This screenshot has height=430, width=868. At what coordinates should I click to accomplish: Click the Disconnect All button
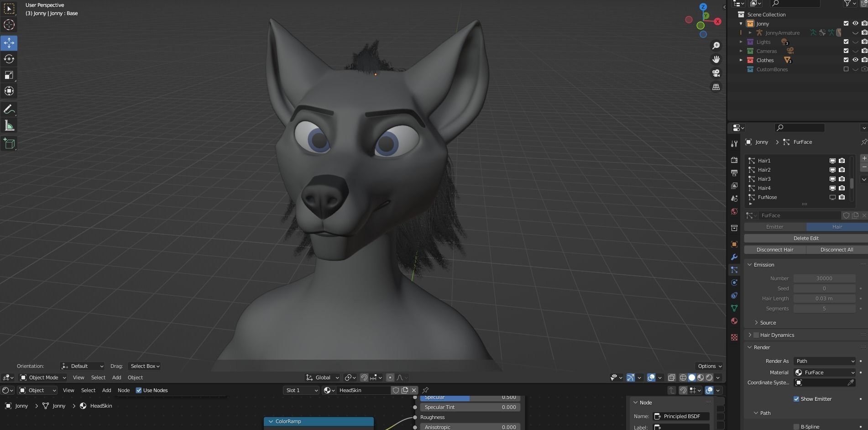tap(837, 250)
